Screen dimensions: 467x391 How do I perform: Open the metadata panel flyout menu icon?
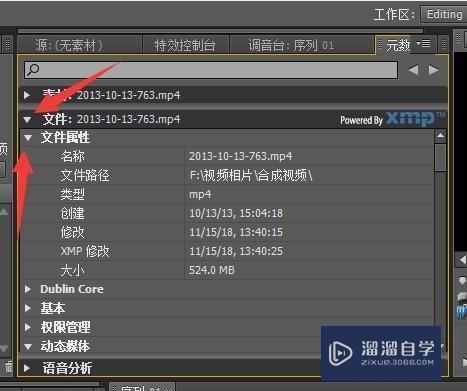pyautogui.click(x=424, y=43)
